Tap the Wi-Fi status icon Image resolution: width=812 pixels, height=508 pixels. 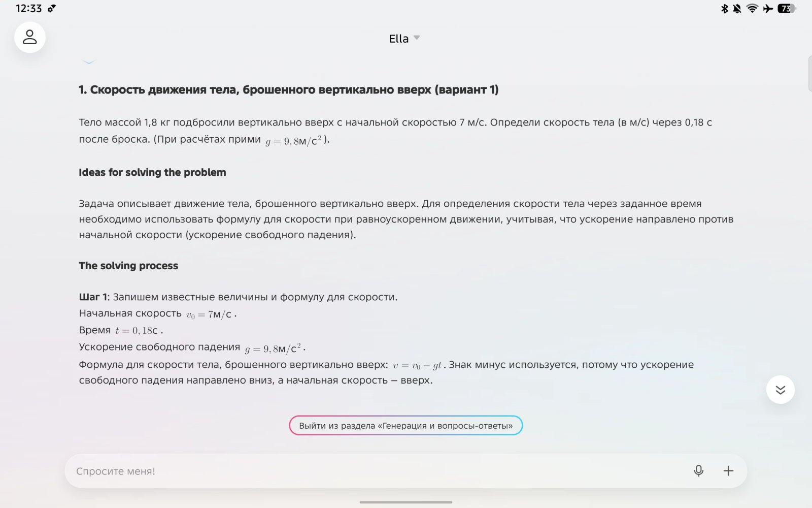coord(752,9)
